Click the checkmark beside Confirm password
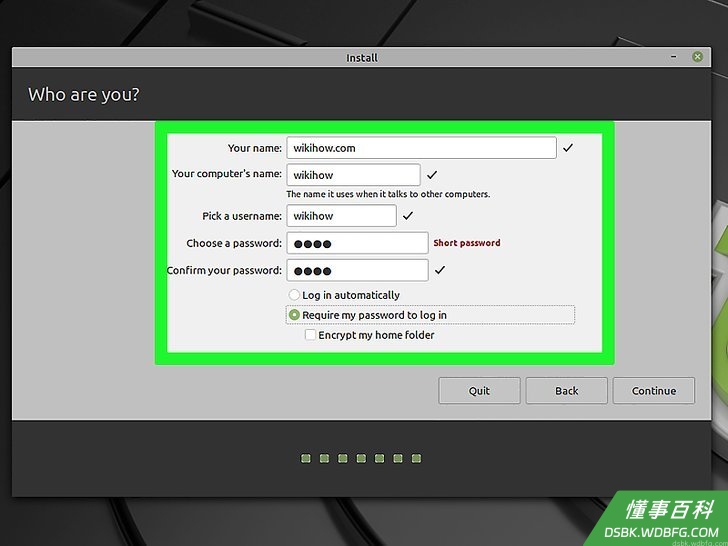This screenshot has width=728, height=546. coord(440,270)
